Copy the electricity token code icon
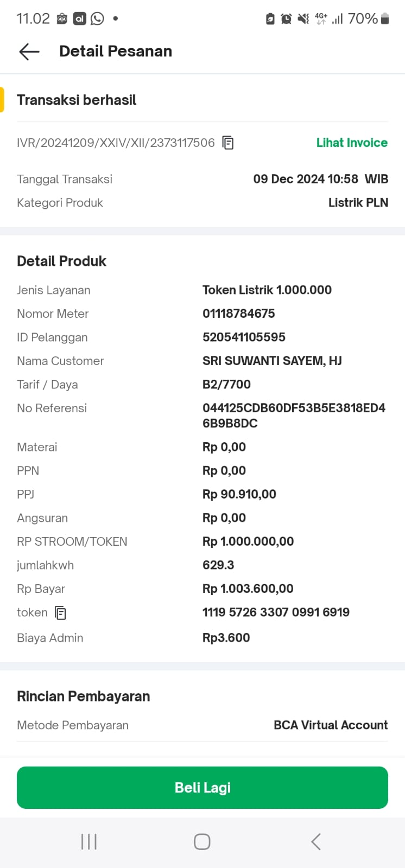 point(61,613)
